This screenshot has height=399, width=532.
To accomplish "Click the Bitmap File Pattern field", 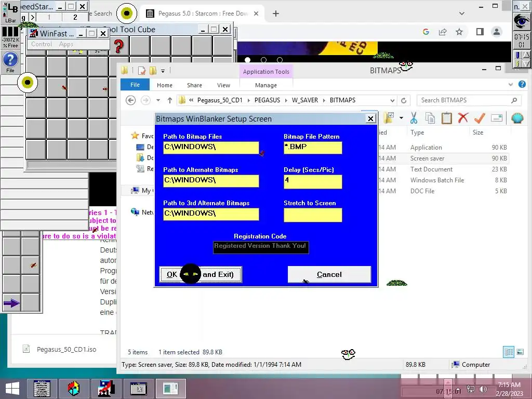I will click(x=313, y=148).
